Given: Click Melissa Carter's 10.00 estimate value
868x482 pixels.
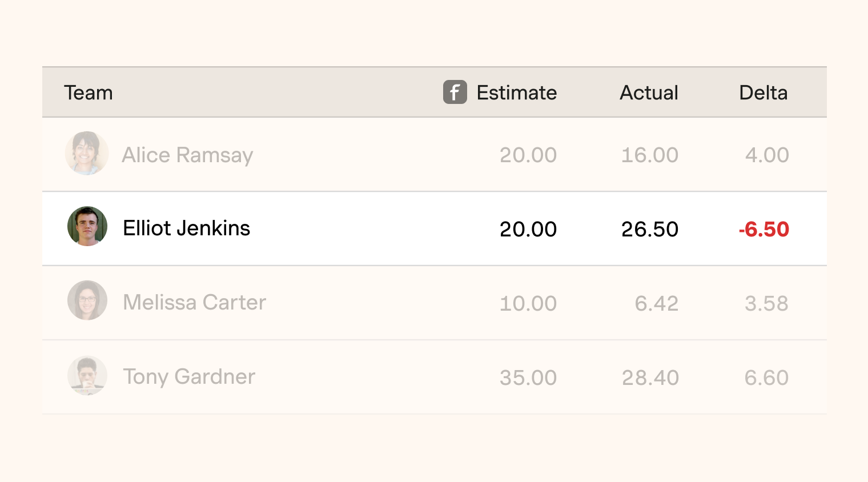Looking at the screenshot, I should pos(528,304).
